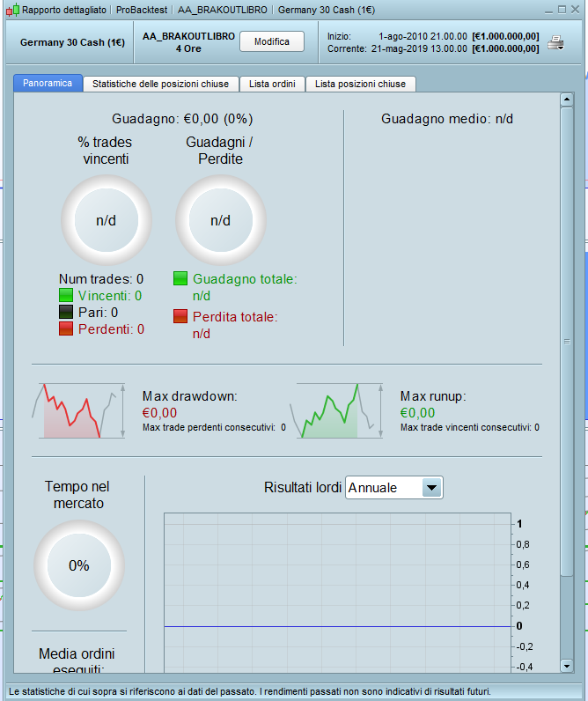
Task: Click the 'Pari: 0' label
Action: (99, 312)
